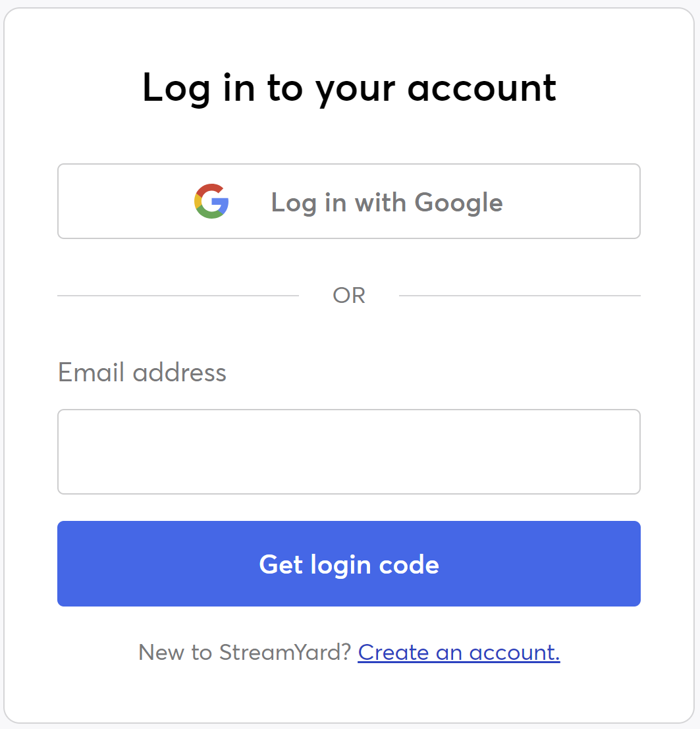Image resolution: width=700 pixels, height=729 pixels.
Task: Click the 'Log in to your account' heading
Action: (349, 88)
